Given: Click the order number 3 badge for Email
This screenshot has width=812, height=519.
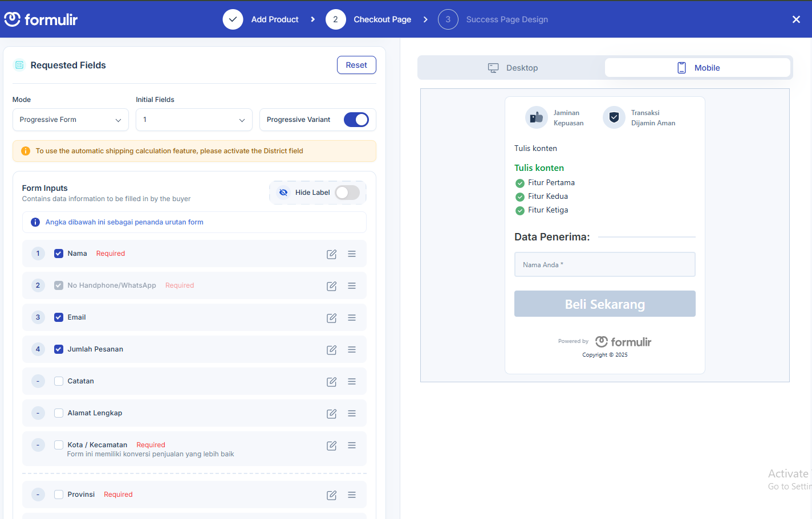Looking at the screenshot, I should coord(38,317).
